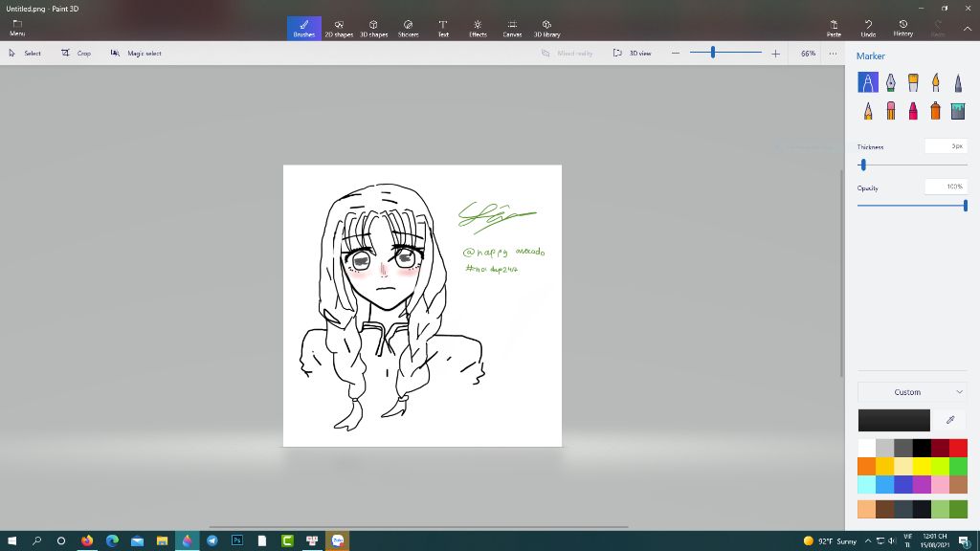Switch to the Brushes tab
The height and width of the screenshot is (551, 980).
click(303, 29)
